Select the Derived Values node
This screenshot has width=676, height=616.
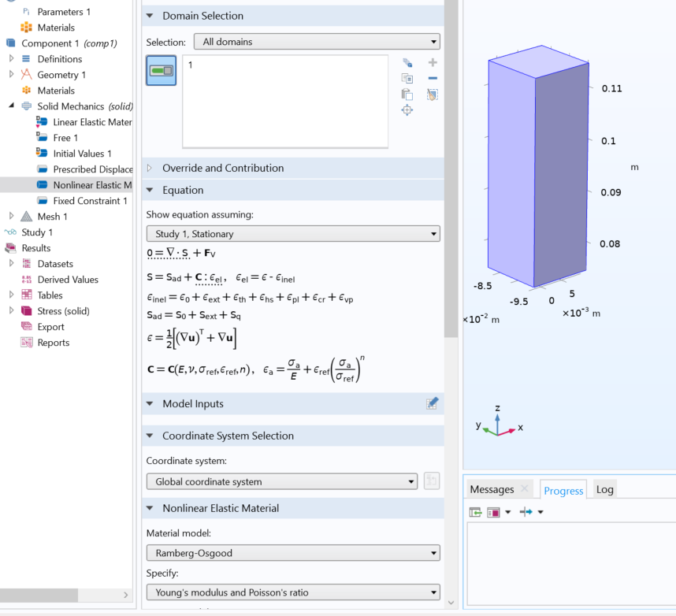coord(68,280)
